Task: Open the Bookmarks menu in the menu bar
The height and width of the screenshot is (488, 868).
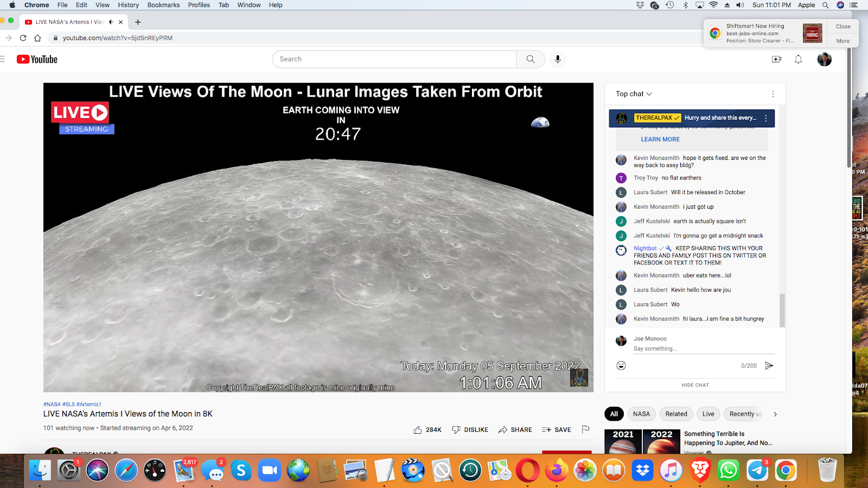Action: tap(163, 5)
